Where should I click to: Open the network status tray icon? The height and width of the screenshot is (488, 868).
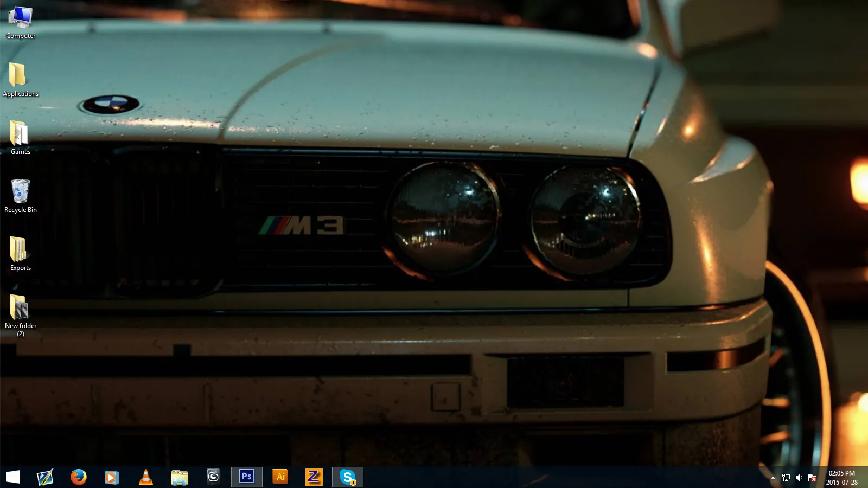pyautogui.click(x=786, y=478)
